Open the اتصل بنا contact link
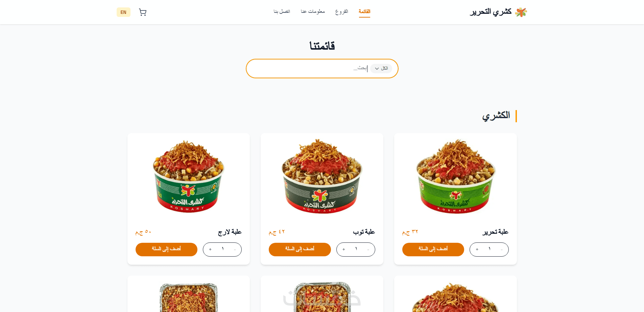 pos(282,11)
